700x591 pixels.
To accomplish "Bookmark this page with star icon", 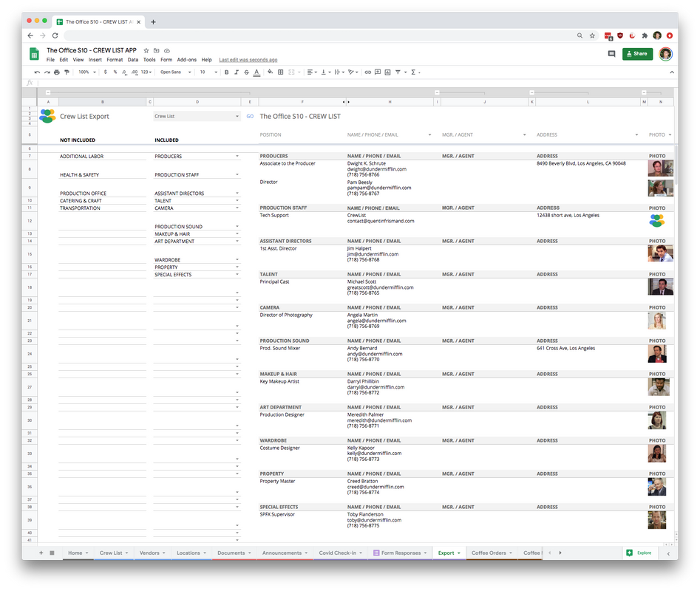I will pos(592,35).
